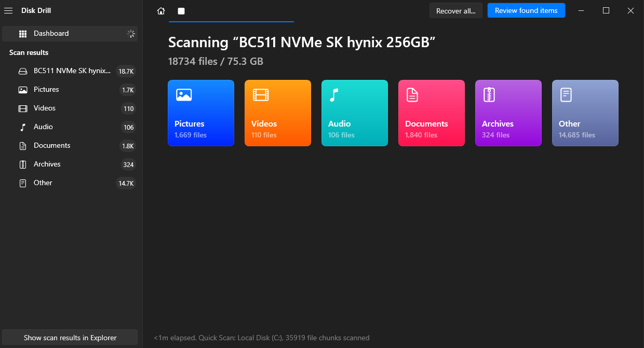Click the Documents page icon in sidebar
The image size is (644, 348).
[x=23, y=146]
